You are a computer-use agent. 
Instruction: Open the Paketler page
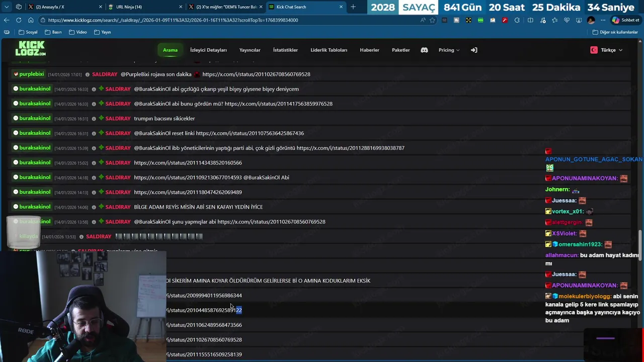pyautogui.click(x=400, y=50)
